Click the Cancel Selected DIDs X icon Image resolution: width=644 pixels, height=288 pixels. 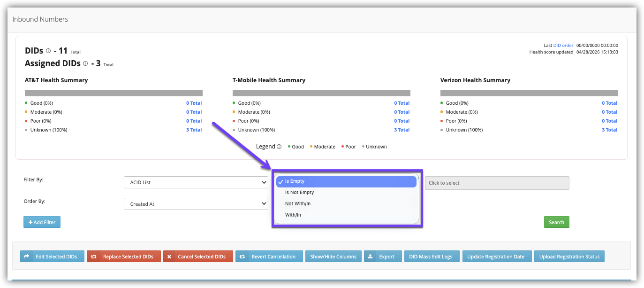(x=169, y=257)
